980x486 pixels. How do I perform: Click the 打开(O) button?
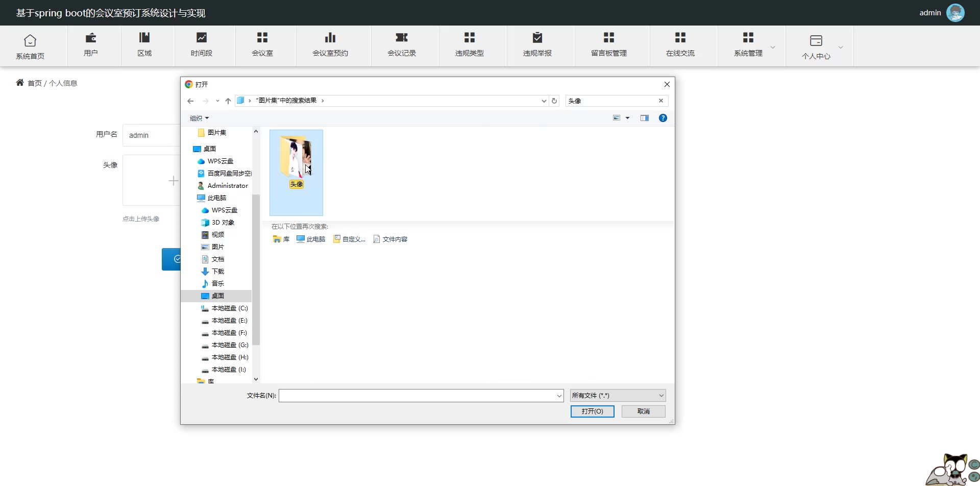(x=592, y=411)
